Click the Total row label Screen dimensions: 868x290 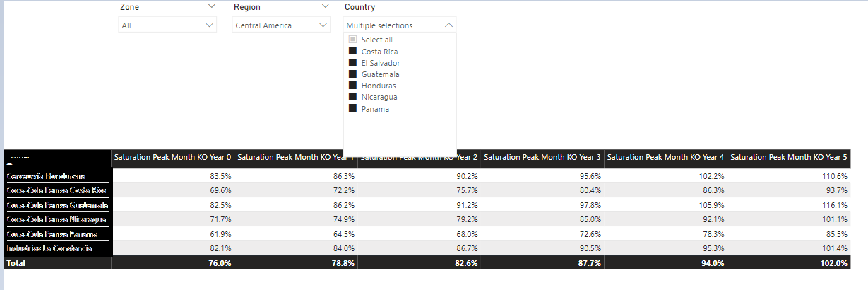[16, 263]
